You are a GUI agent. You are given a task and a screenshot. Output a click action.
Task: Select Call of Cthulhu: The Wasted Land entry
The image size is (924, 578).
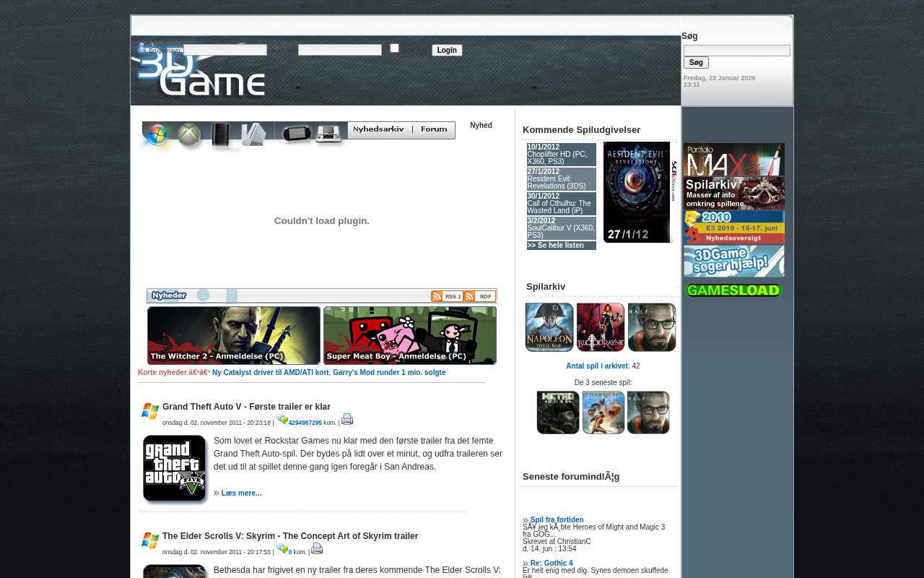[562, 204]
